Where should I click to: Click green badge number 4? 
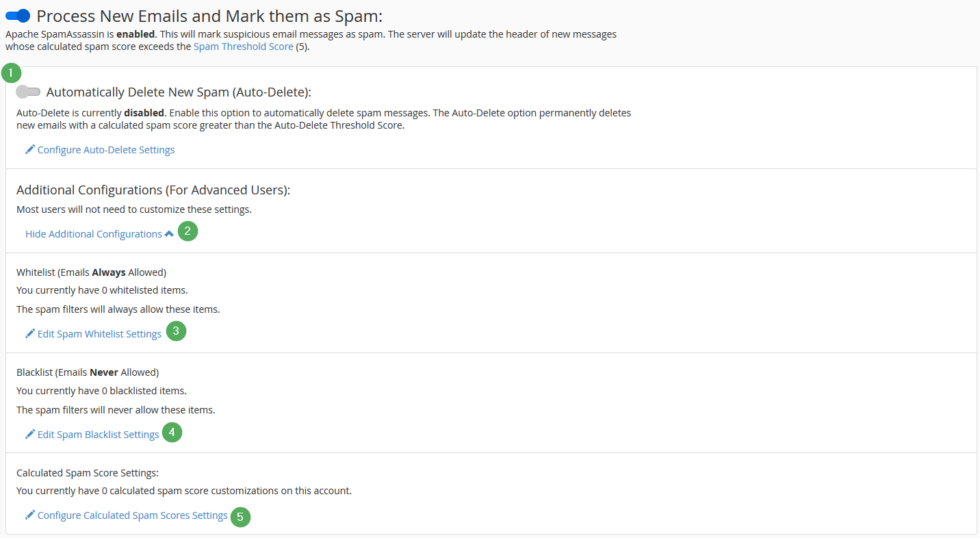pos(172,432)
